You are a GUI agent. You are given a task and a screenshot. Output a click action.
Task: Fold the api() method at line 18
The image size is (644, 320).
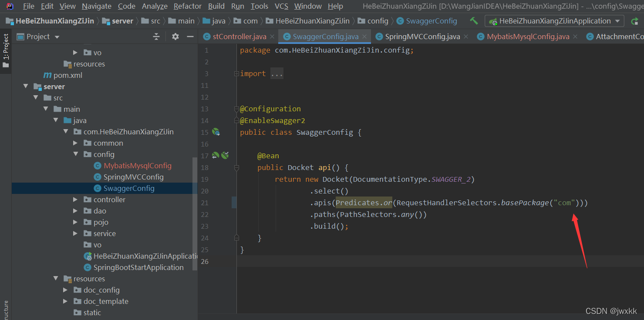click(x=236, y=167)
